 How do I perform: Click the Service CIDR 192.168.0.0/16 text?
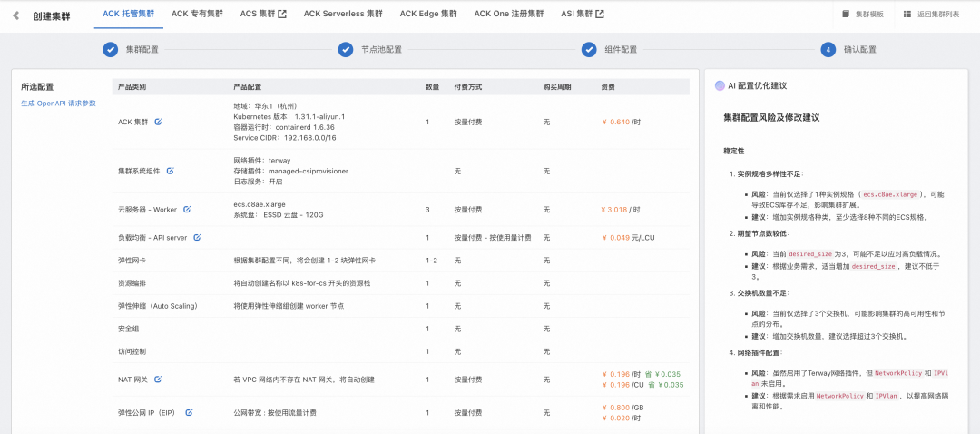[285, 138]
